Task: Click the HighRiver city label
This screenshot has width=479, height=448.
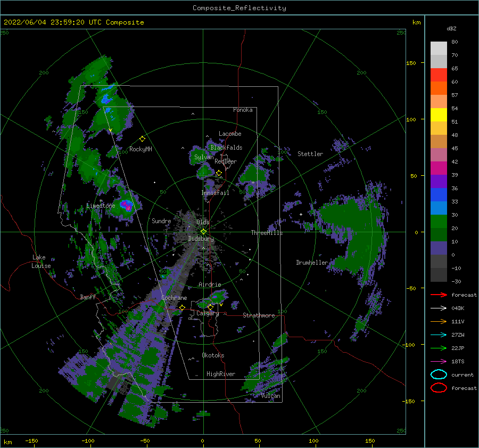Action: click(221, 374)
